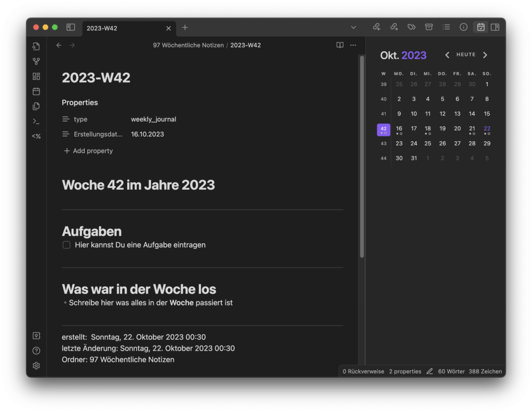Click the Properties heading
This screenshot has width=532, height=412.
(79, 102)
